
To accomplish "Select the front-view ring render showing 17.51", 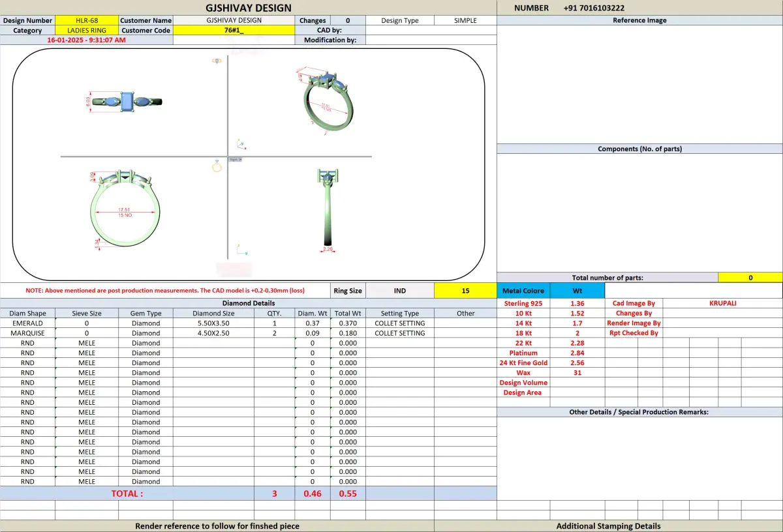I will click(x=124, y=209).
